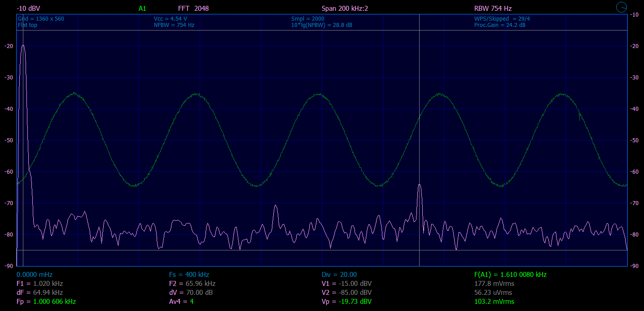The height and width of the screenshot is (311, 644).
Task: Click the Fp peak frequency readout
Action: click(x=46, y=302)
